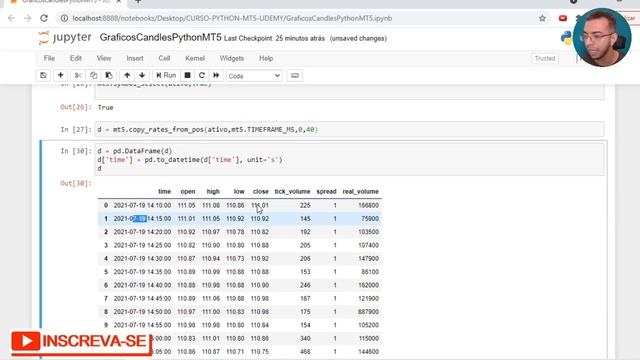Viewport: 640px width, 360px height.
Task: Interrupt the kernel with stop icon
Action: [187, 76]
